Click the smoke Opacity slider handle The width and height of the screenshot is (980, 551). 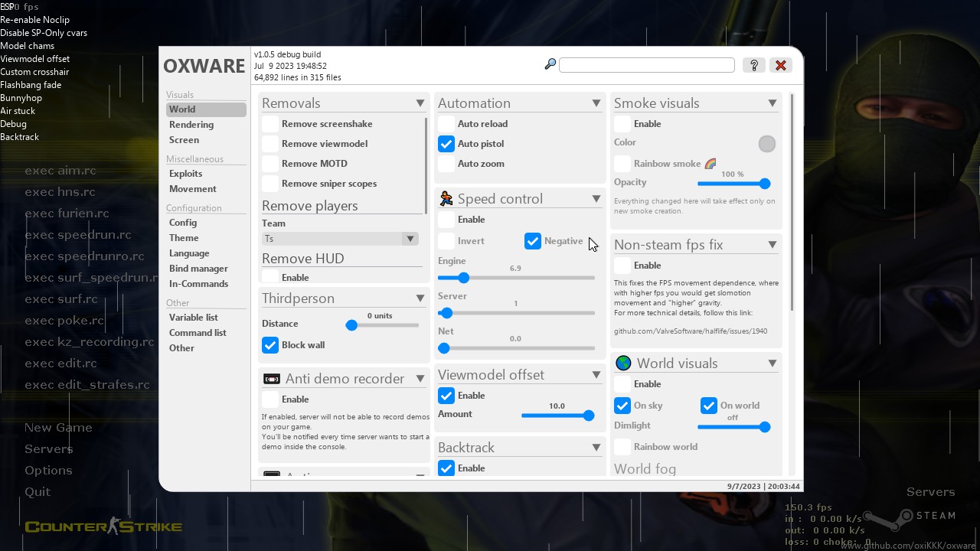pos(765,184)
